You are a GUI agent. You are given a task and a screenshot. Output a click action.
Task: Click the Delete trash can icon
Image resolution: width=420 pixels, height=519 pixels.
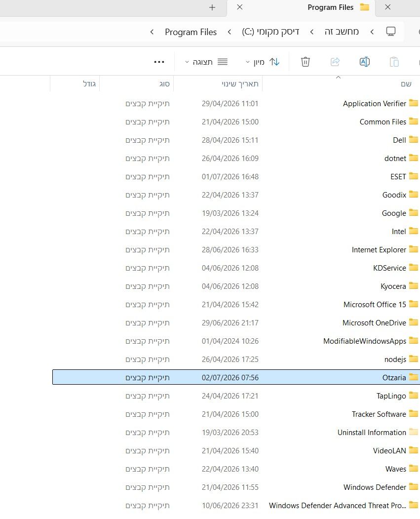point(305,62)
